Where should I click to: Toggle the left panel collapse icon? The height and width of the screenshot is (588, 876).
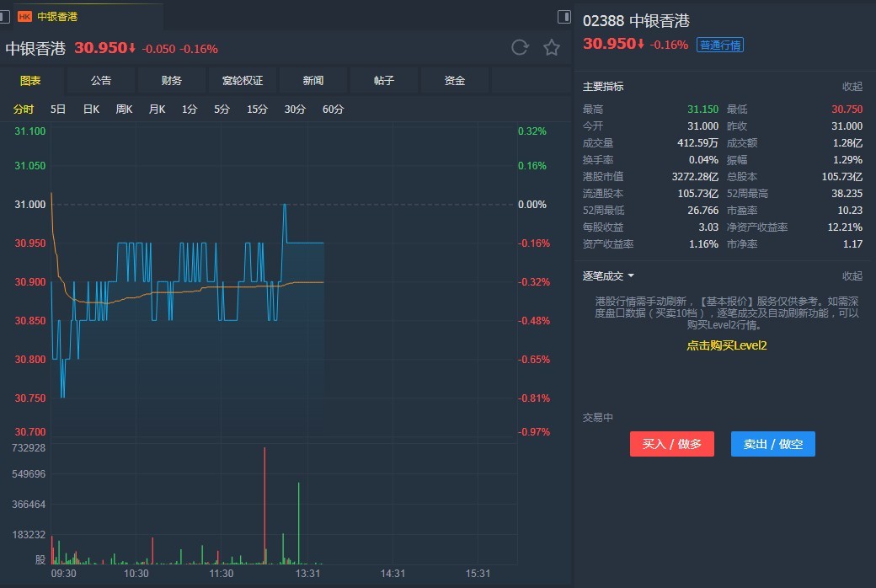[4, 17]
